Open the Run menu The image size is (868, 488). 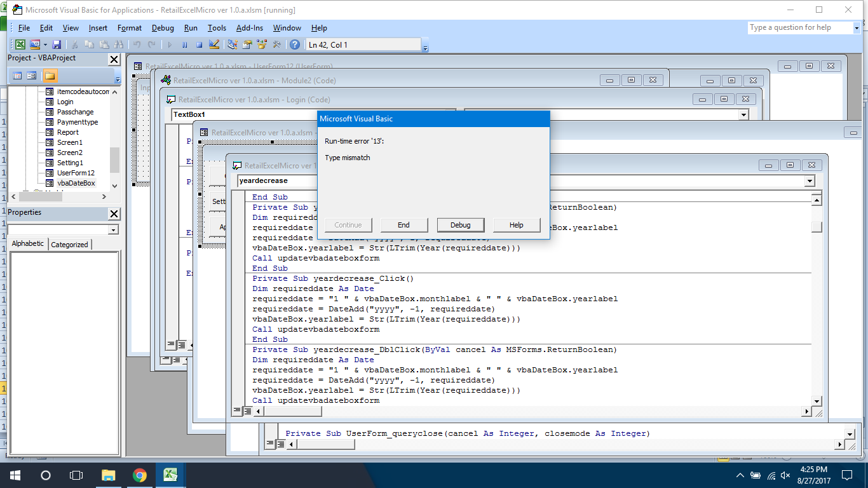tap(191, 28)
